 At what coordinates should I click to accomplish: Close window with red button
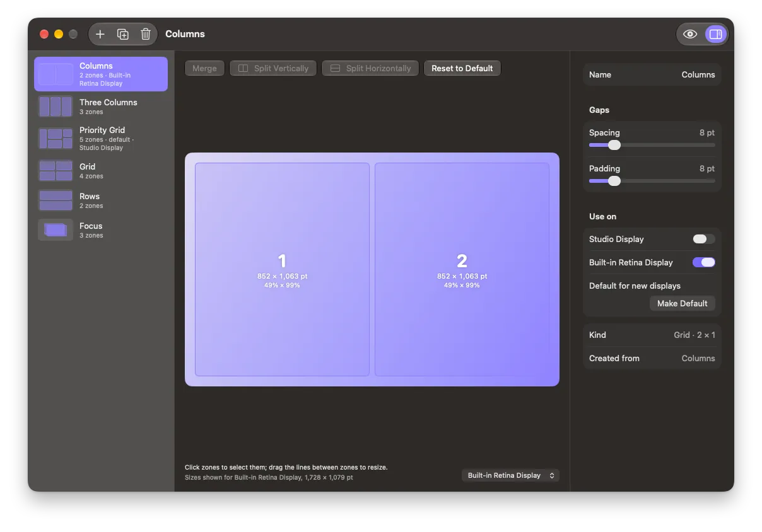coord(44,34)
